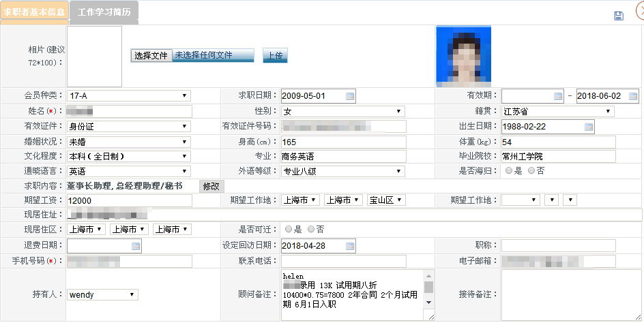Image resolution: width=644 pixels, height=325 pixels.
Task: Click 修改 button next to 求职内容
Action: point(211,186)
